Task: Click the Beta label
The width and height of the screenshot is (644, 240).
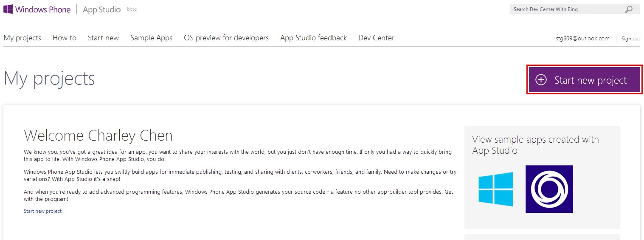Action: (x=132, y=9)
